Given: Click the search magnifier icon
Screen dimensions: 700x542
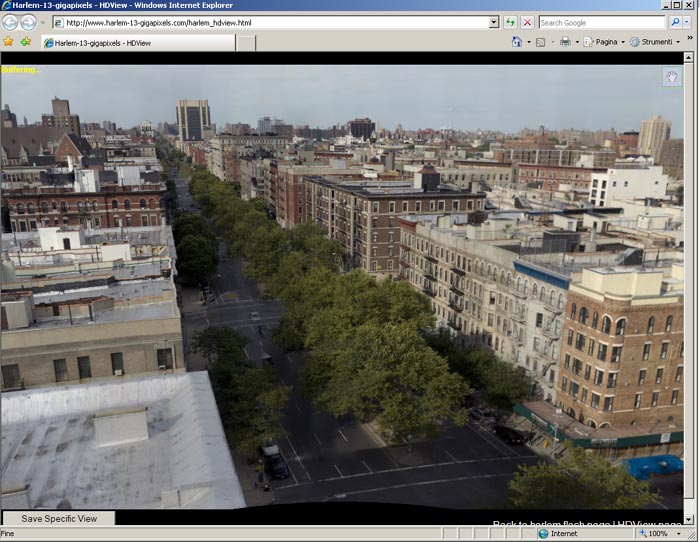Looking at the screenshot, I should coord(675,22).
